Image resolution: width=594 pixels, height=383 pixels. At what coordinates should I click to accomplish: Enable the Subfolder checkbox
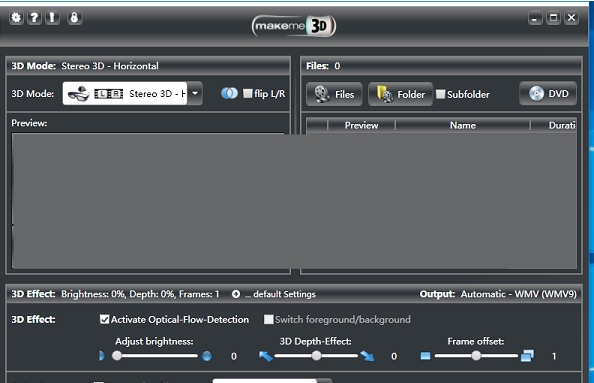(440, 94)
